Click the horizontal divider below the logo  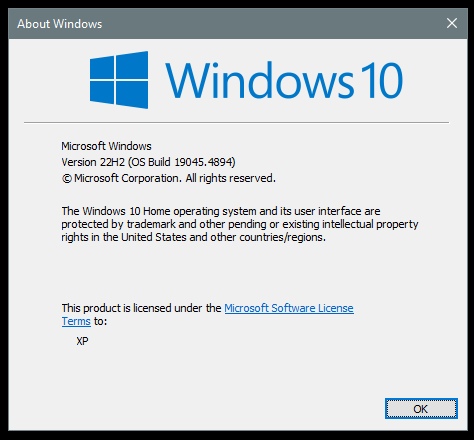(x=236, y=123)
